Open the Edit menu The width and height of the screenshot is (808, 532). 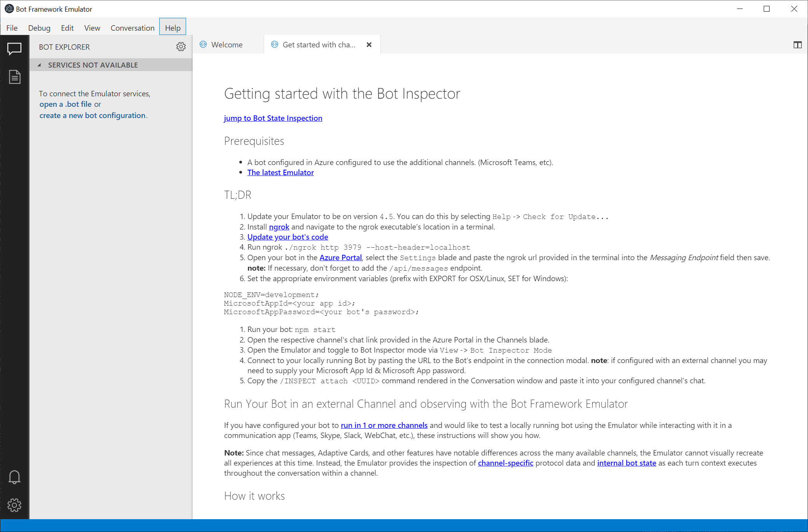point(67,28)
